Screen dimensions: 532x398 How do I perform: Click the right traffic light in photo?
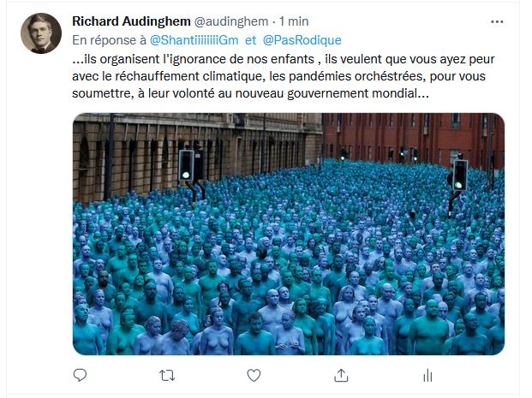coord(460,175)
